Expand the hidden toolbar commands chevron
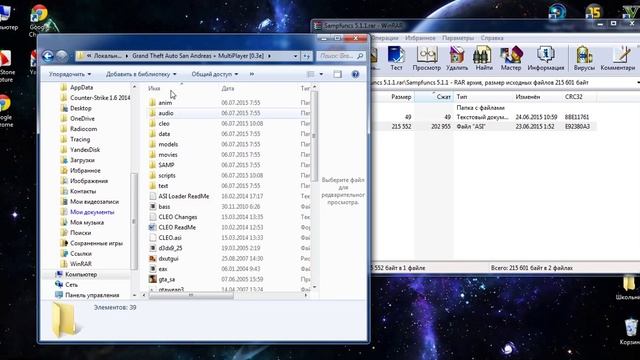This screenshot has height=360, width=640. tap(252, 74)
